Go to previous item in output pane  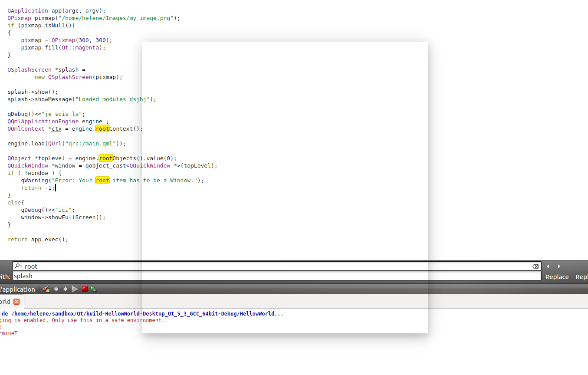(56, 289)
